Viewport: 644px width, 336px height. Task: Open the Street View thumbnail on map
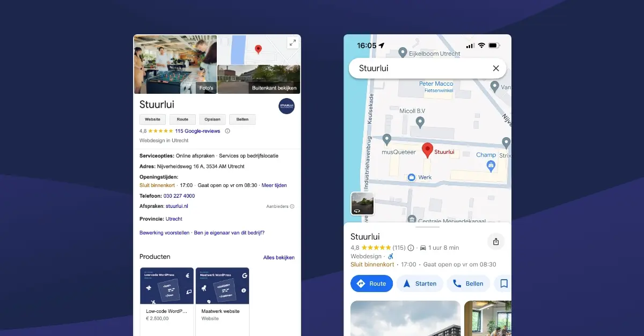[362, 204]
